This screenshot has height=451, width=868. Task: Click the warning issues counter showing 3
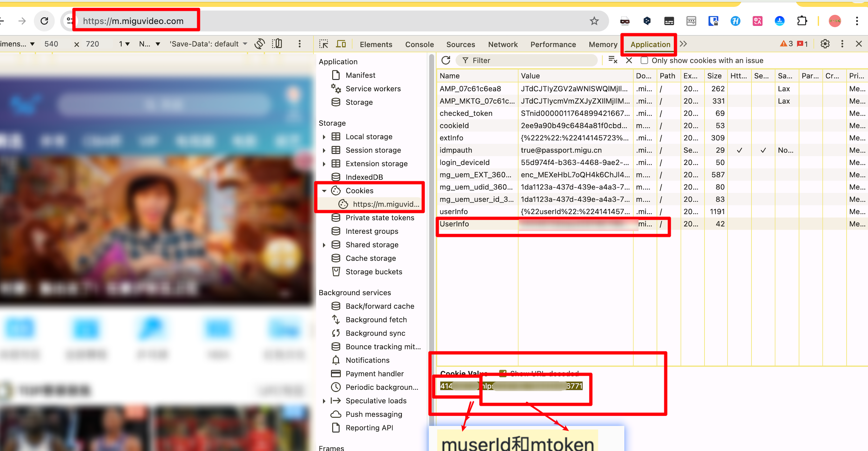786,44
